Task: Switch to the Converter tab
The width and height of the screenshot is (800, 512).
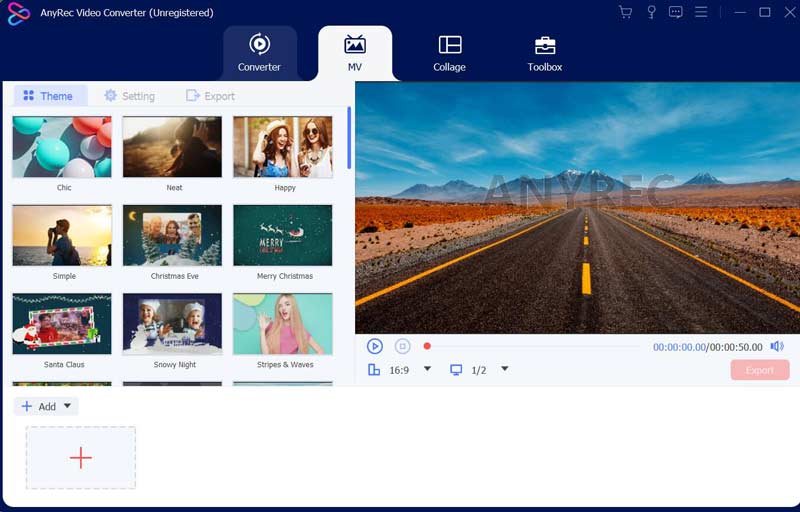Action: point(259,54)
